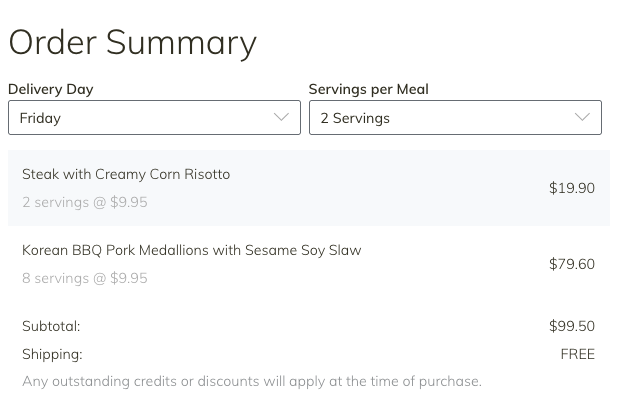Click the $79.60 price for pork meal
Image resolution: width=621 pixels, height=398 pixels.
point(571,264)
